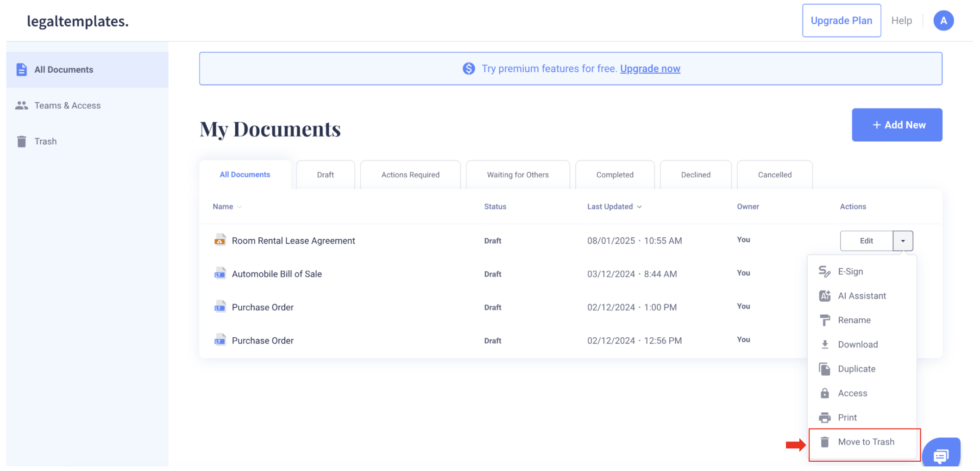Click the E-Sign signature icon
Screen dimensions: 980x471
(824, 272)
